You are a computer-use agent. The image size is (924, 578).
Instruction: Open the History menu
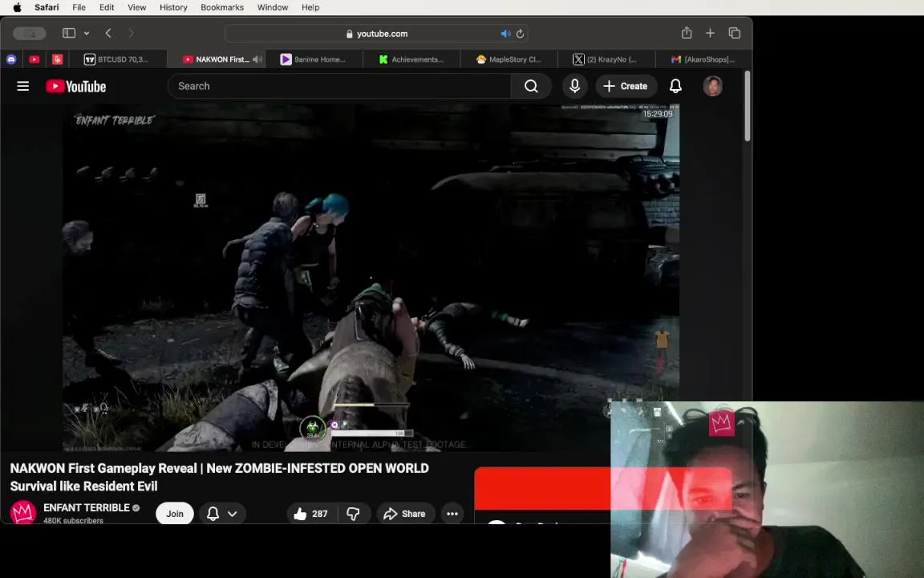(x=173, y=8)
